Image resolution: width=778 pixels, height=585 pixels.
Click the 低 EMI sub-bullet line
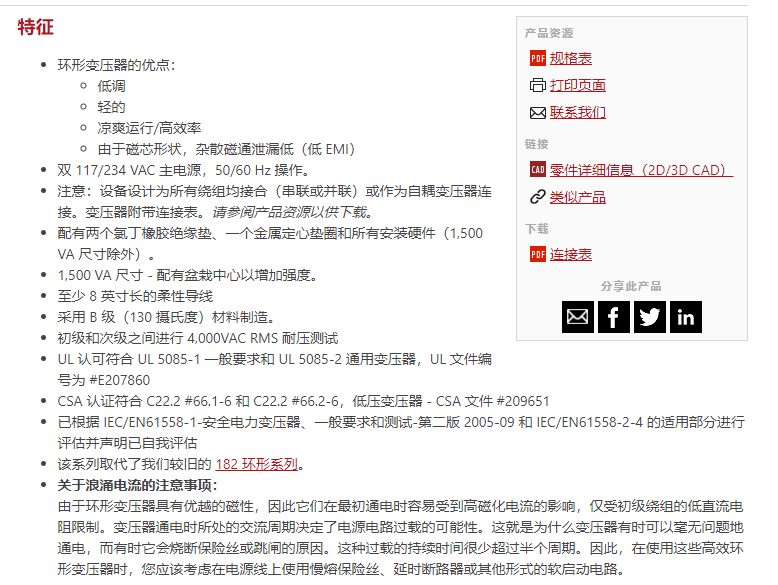pos(226,149)
